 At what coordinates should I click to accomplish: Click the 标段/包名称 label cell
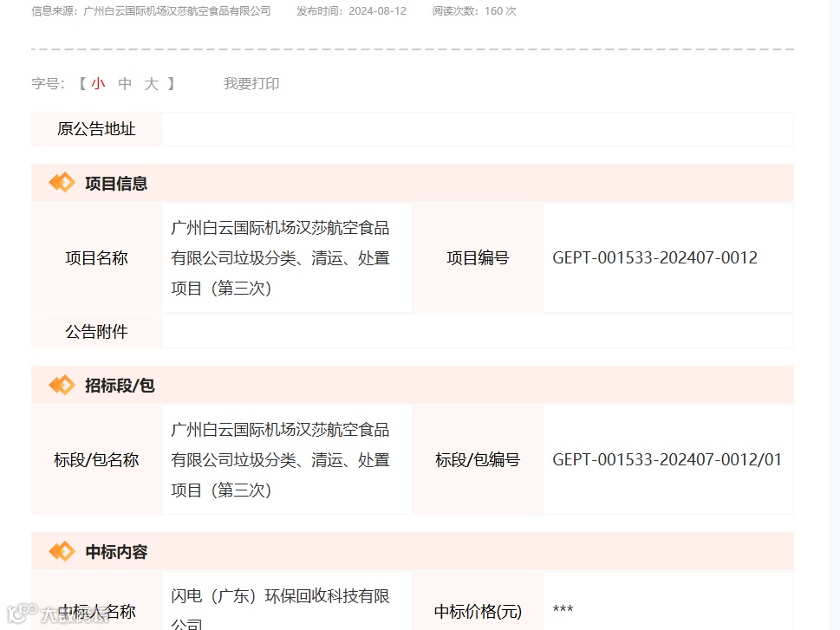(x=96, y=459)
